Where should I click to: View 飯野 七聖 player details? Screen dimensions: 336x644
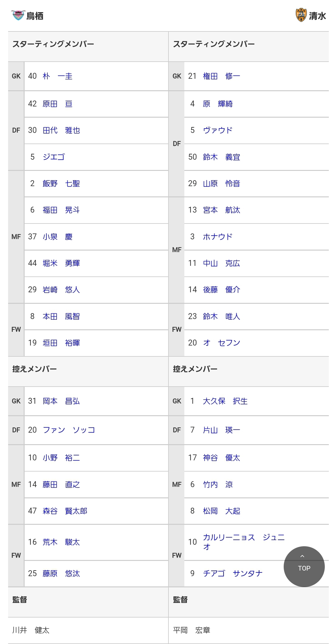(61, 184)
